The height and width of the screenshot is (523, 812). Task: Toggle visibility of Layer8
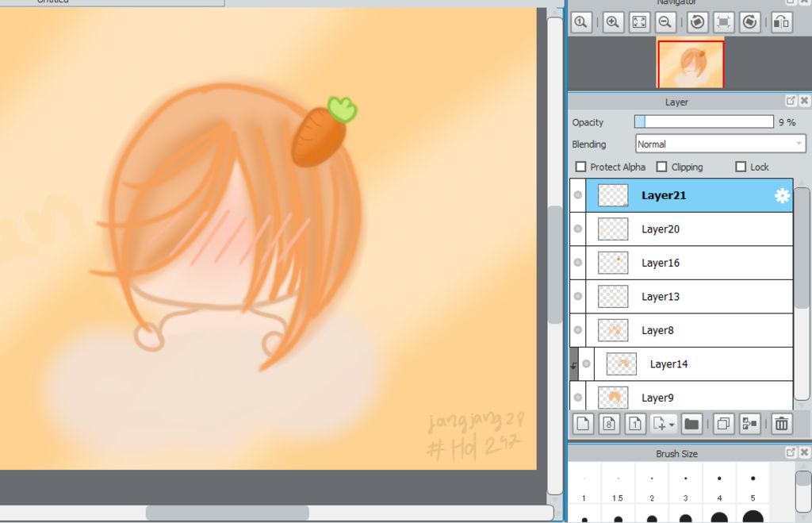(x=578, y=330)
